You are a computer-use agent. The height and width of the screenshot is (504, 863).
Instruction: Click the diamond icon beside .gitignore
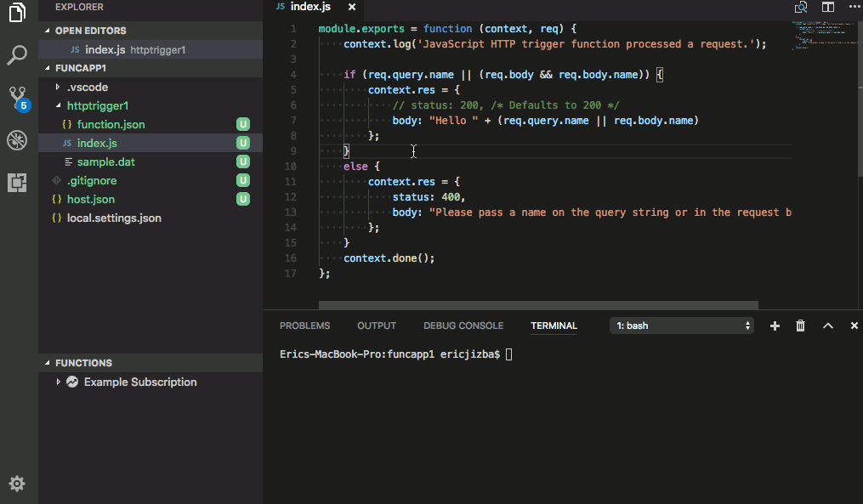click(56, 180)
